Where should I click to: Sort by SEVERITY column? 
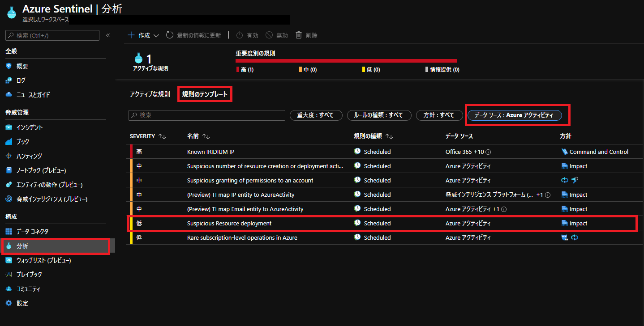click(x=148, y=136)
